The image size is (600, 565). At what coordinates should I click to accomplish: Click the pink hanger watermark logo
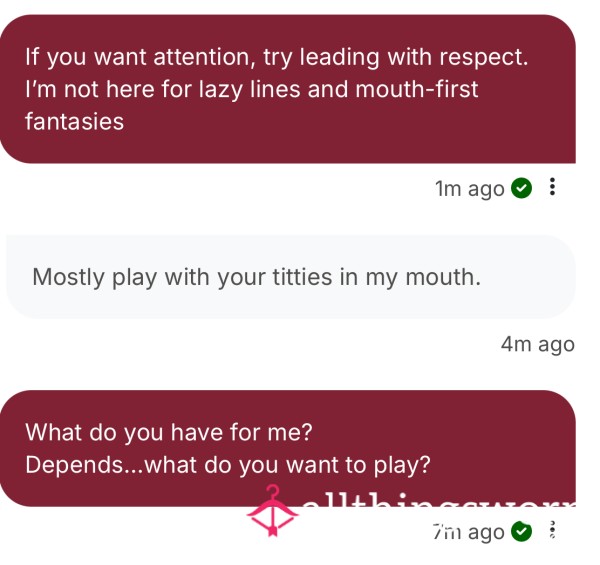(272, 511)
